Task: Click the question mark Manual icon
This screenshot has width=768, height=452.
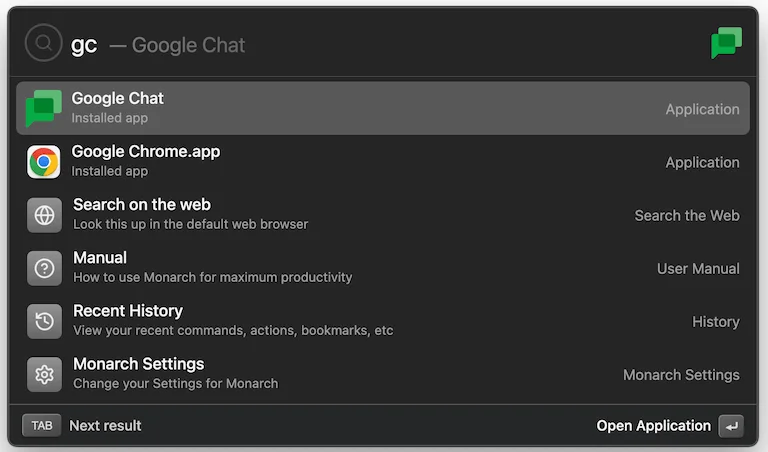Action: [x=44, y=268]
